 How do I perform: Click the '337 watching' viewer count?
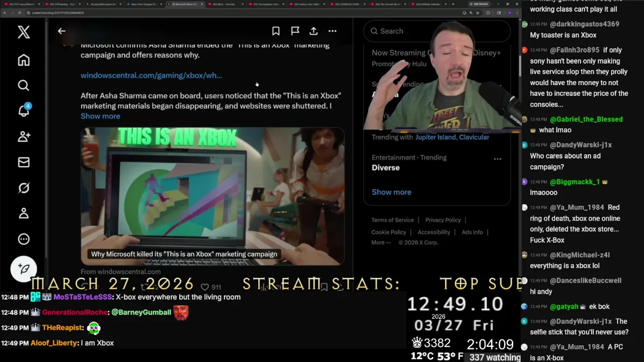click(x=495, y=357)
